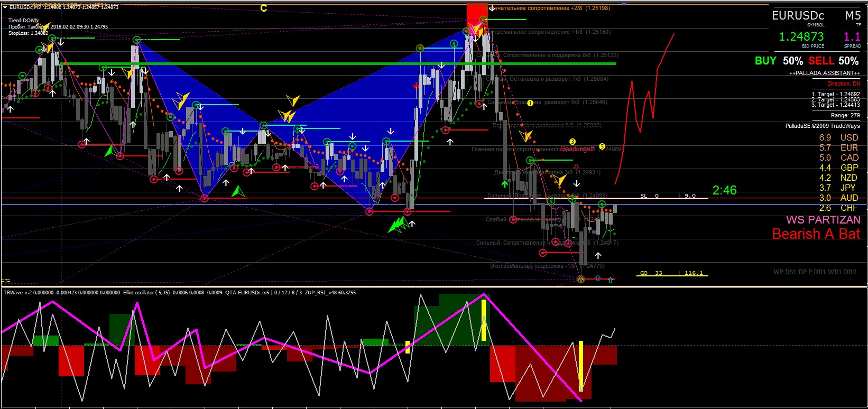Click the "=I=" label in the chart corner

6,281
